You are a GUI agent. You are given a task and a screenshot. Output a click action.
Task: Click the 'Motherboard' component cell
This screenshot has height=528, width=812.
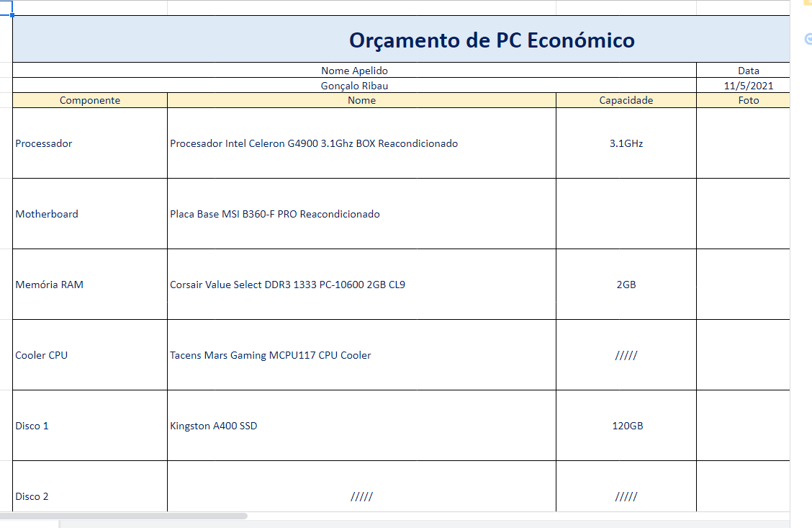[89, 213]
